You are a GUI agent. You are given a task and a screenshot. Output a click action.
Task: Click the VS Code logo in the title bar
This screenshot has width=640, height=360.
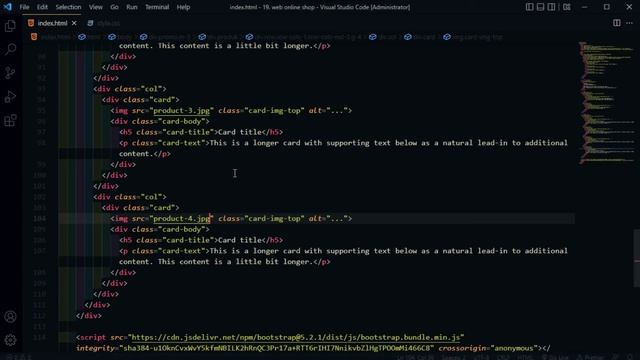click(x=7, y=7)
